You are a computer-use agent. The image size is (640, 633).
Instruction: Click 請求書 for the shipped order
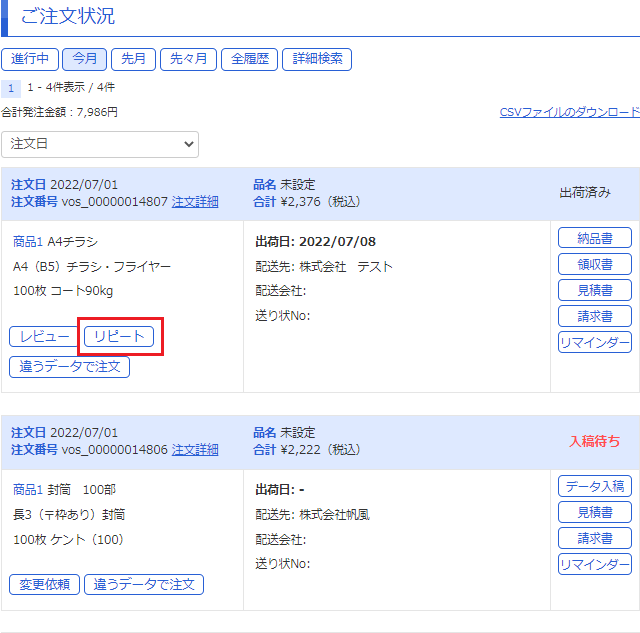(x=594, y=316)
